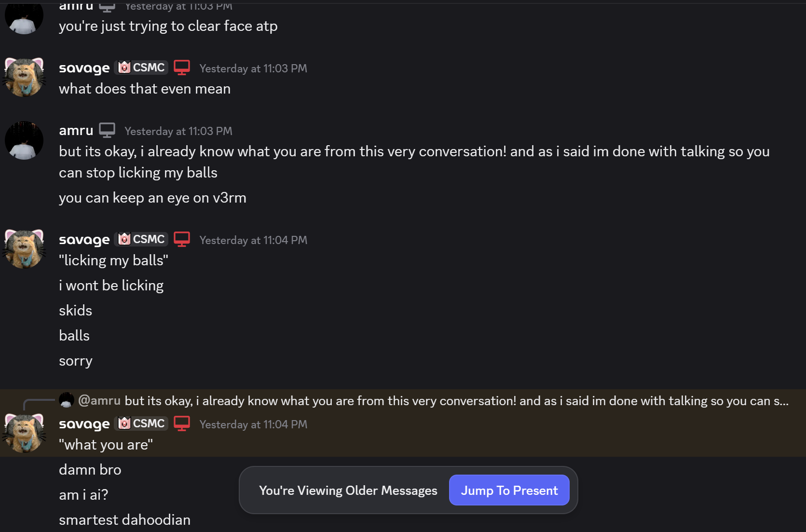The width and height of the screenshot is (806, 532).
Task: Open CSMC server tag on savage's 11:03 message
Action: pyautogui.click(x=142, y=68)
